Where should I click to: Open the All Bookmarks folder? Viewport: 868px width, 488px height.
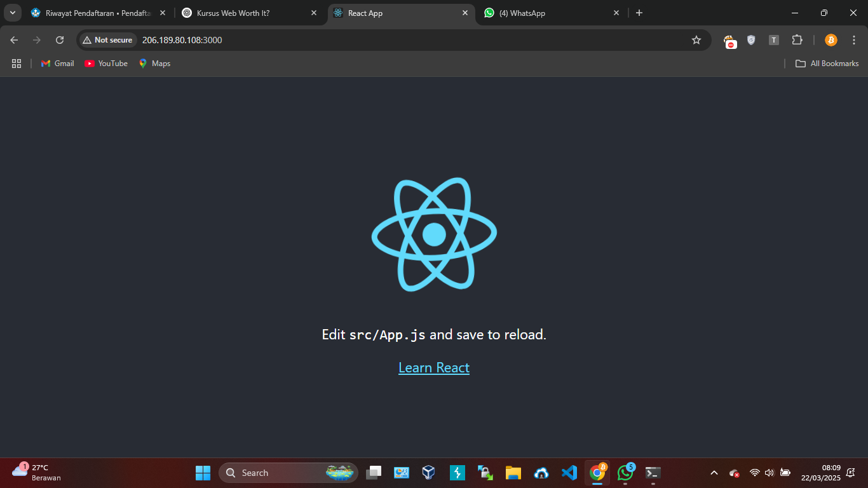827,64
